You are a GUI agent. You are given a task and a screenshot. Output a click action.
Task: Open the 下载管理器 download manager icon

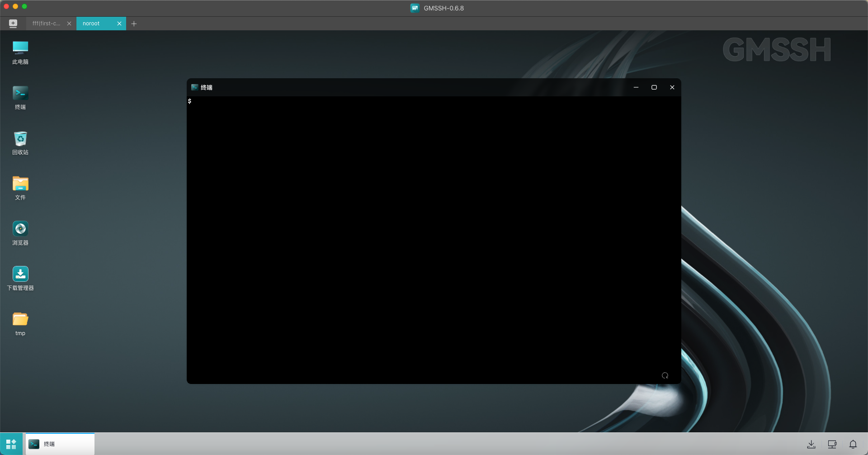point(20,279)
